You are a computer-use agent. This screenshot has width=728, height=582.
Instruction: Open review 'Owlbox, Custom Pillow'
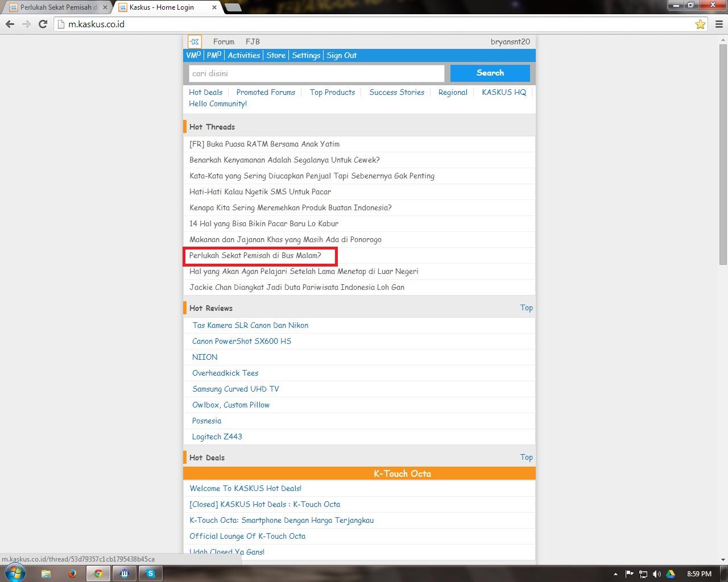tap(231, 405)
